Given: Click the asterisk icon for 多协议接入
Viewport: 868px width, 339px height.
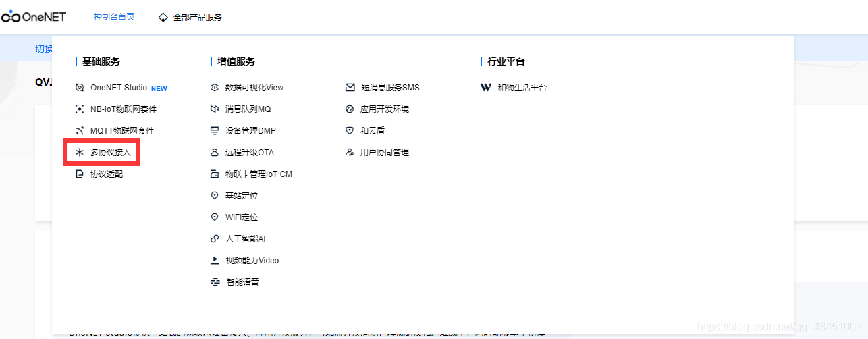Looking at the screenshot, I should [x=80, y=153].
